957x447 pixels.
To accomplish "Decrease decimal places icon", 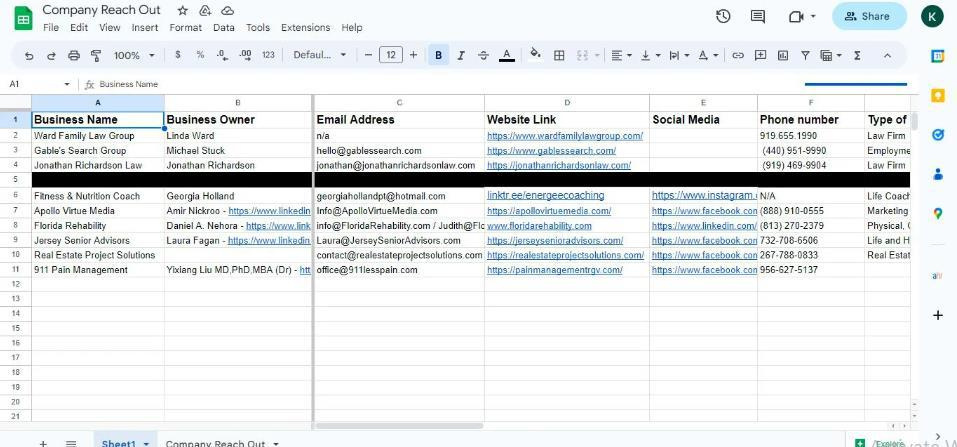I will [x=223, y=55].
